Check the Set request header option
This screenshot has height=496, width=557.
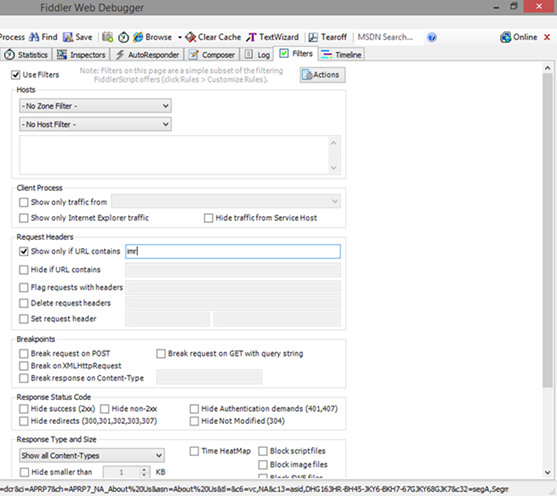tap(23, 319)
